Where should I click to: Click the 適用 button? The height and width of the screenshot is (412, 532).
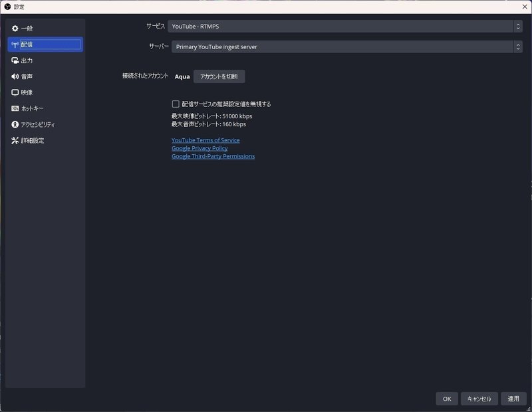pos(513,399)
